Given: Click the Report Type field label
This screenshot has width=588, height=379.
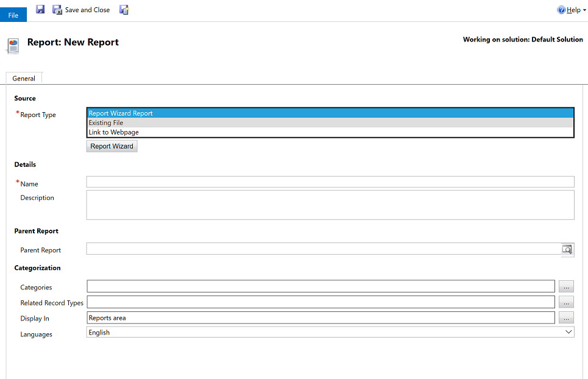Looking at the screenshot, I should click(38, 115).
